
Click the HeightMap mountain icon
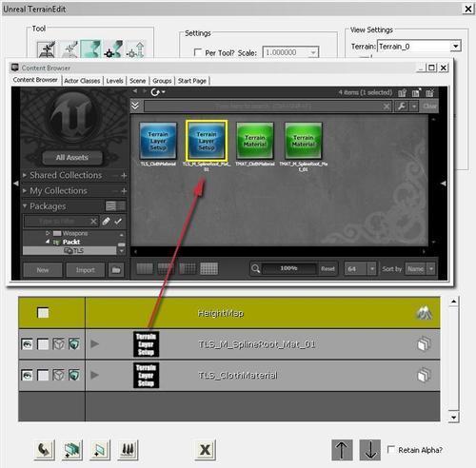pyautogui.click(x=424, y=313)
